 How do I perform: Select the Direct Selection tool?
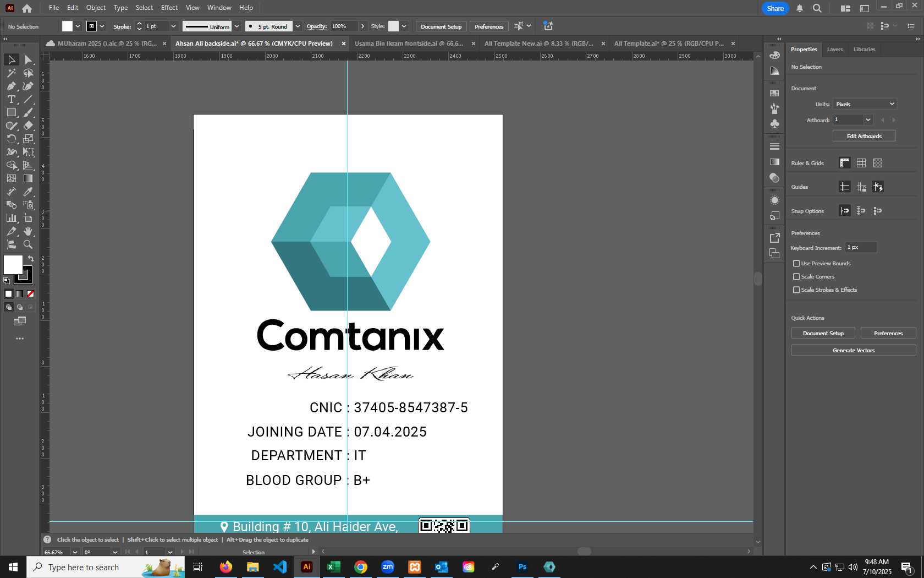click(x=29, y=59)
